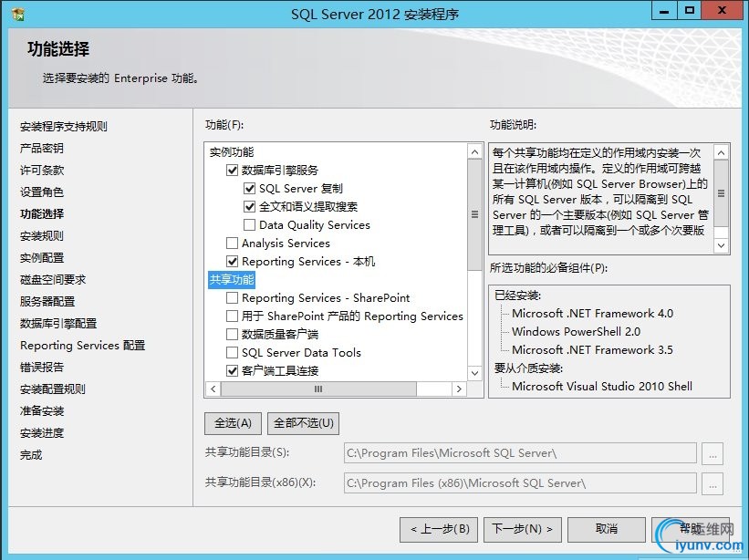
Task: Check SQL Server Data Tools checkbox
Action: click(232, 352)
